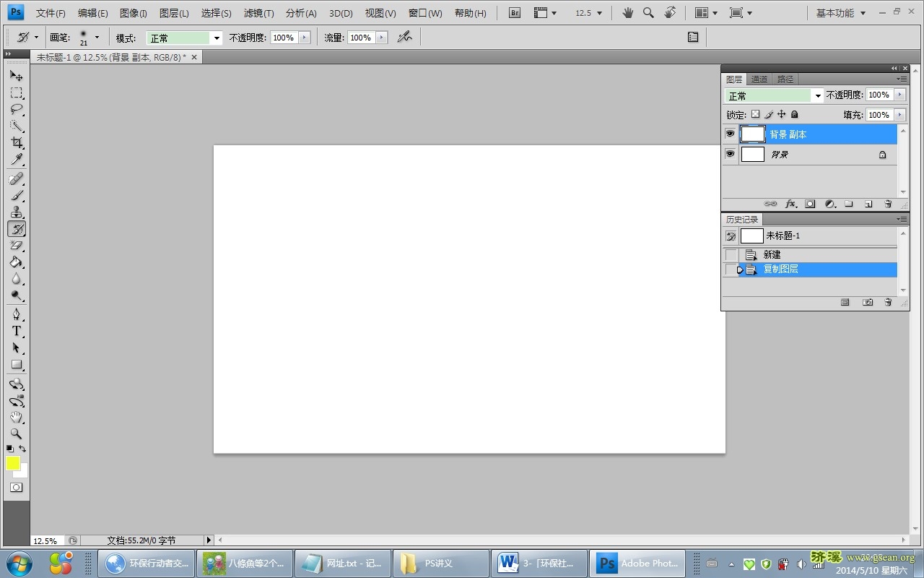The height and width of the screenshot is (578, 924).
Task: Select the Rectangle shape tool
Action: click(x=16, y=365)
